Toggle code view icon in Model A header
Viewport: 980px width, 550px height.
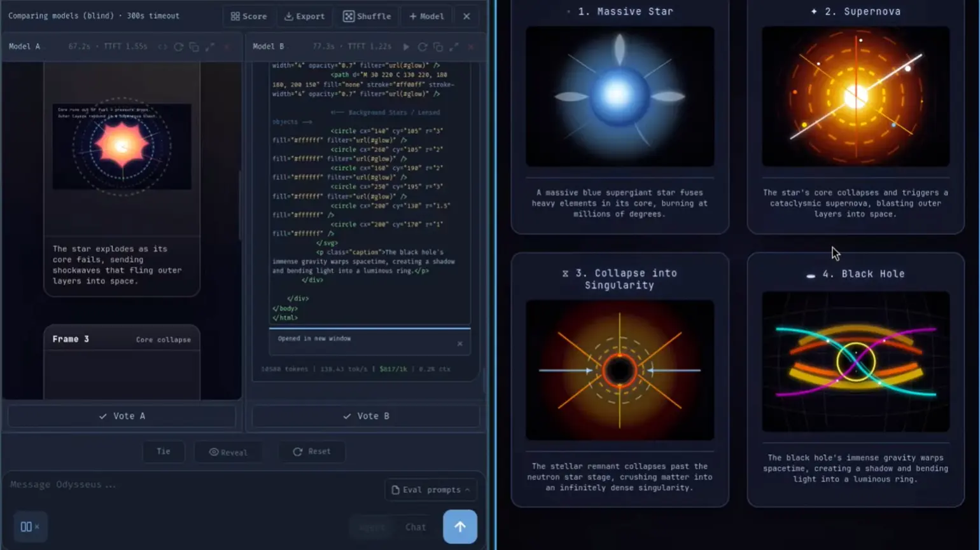pyautogui.click(x=163, y=47)
